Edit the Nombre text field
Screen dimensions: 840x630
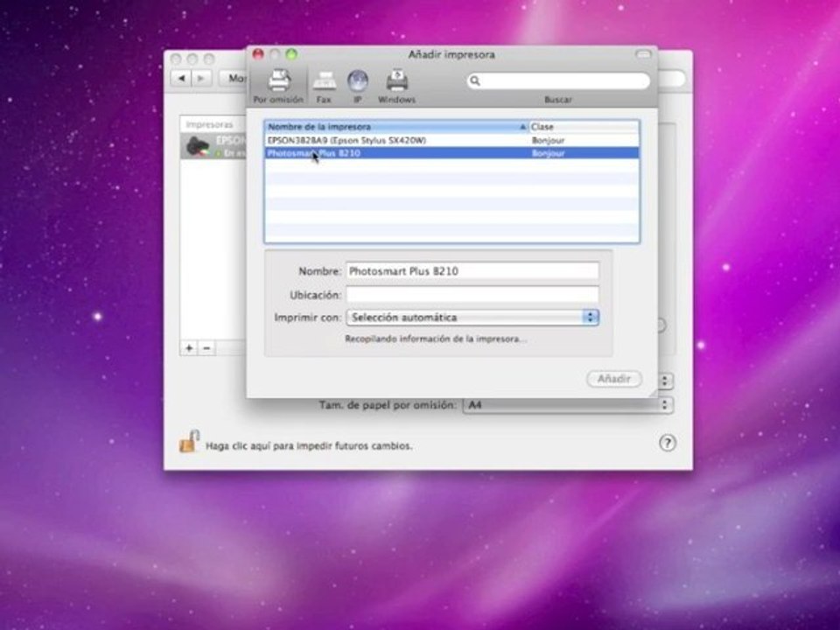(x=472, y=271)
